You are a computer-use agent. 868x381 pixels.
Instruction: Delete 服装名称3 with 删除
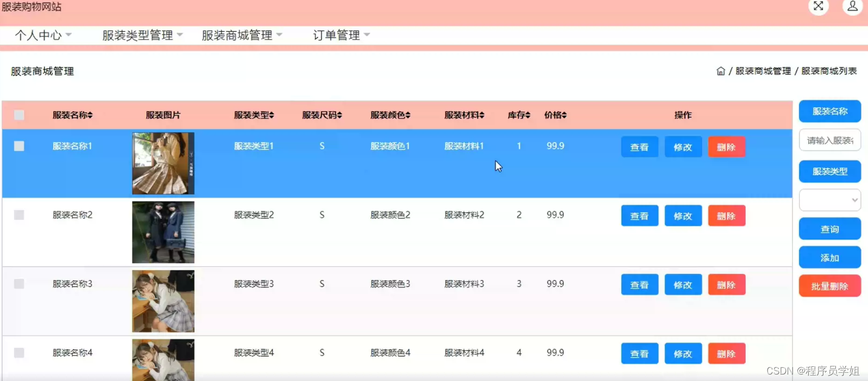[726, 285]
